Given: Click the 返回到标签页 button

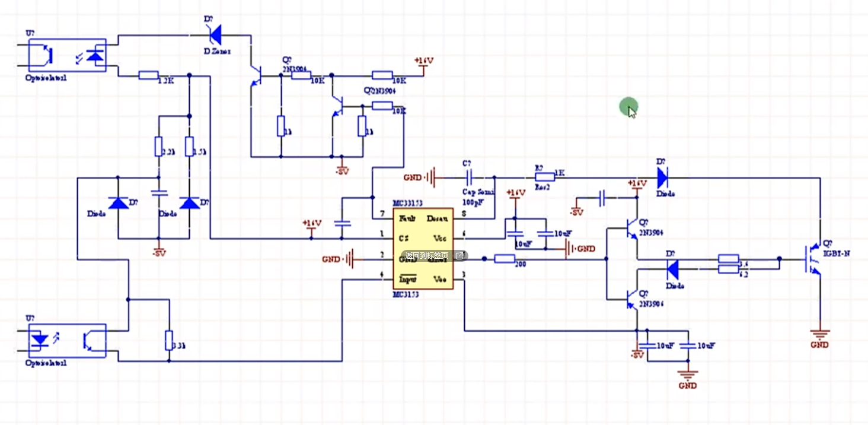Looking at the screenshot, I should (433, 256).
